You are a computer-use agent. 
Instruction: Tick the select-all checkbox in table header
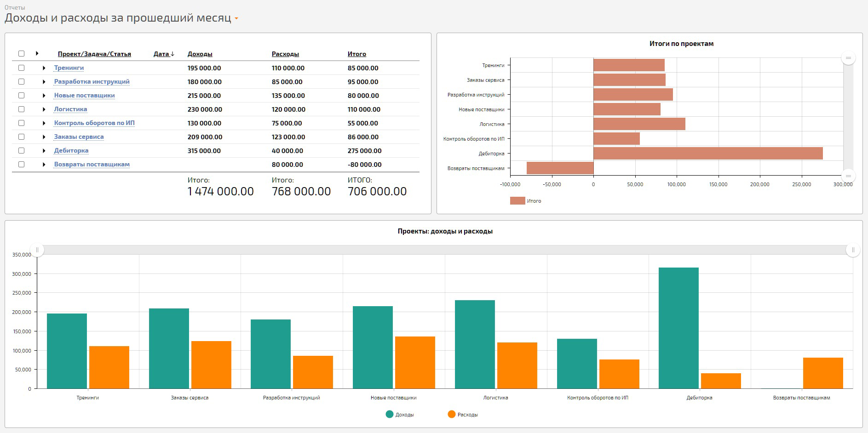pos(21,54)
